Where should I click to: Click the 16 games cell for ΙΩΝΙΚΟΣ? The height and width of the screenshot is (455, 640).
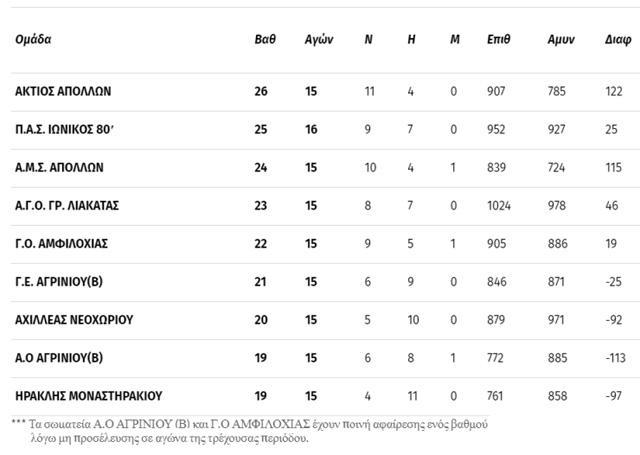[311, 129]
